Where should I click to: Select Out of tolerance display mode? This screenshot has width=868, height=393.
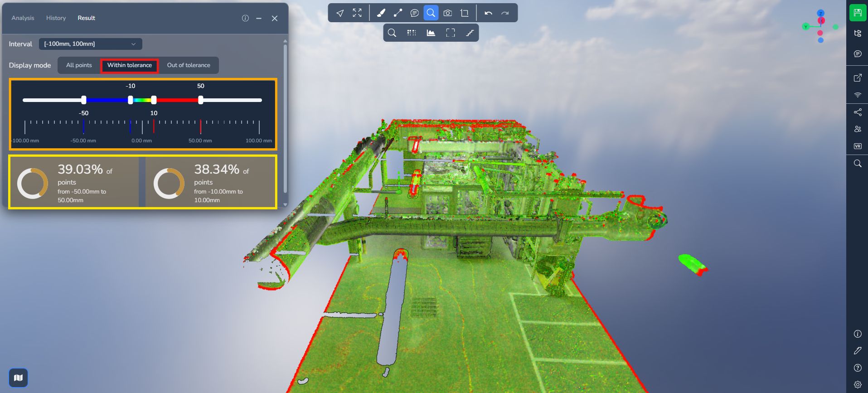[x=189, y=65]
